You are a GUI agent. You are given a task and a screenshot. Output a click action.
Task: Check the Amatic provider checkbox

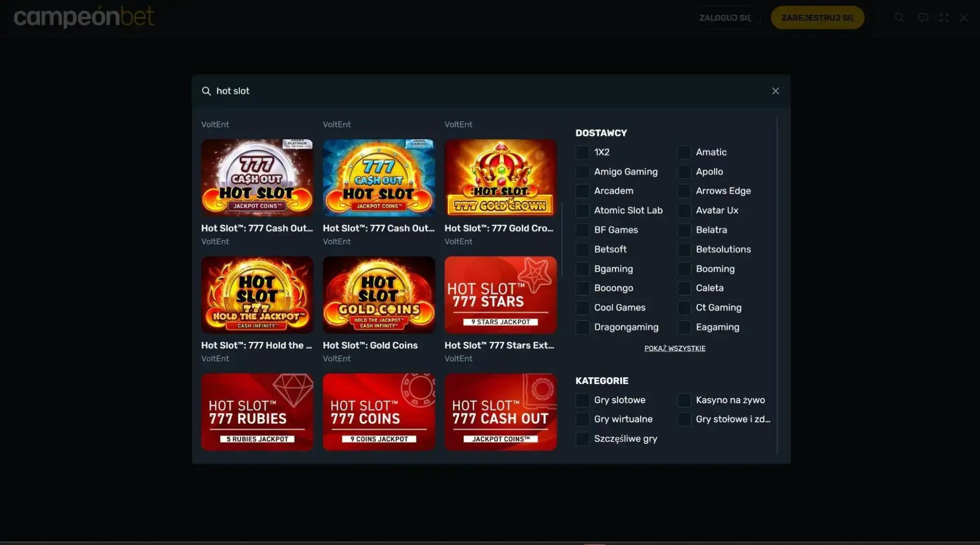pos(684,153)
